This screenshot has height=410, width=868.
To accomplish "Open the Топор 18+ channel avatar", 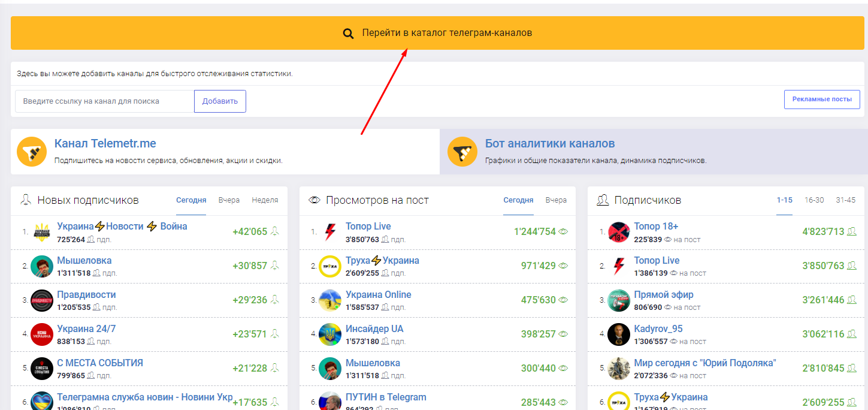I will [619, 232].
